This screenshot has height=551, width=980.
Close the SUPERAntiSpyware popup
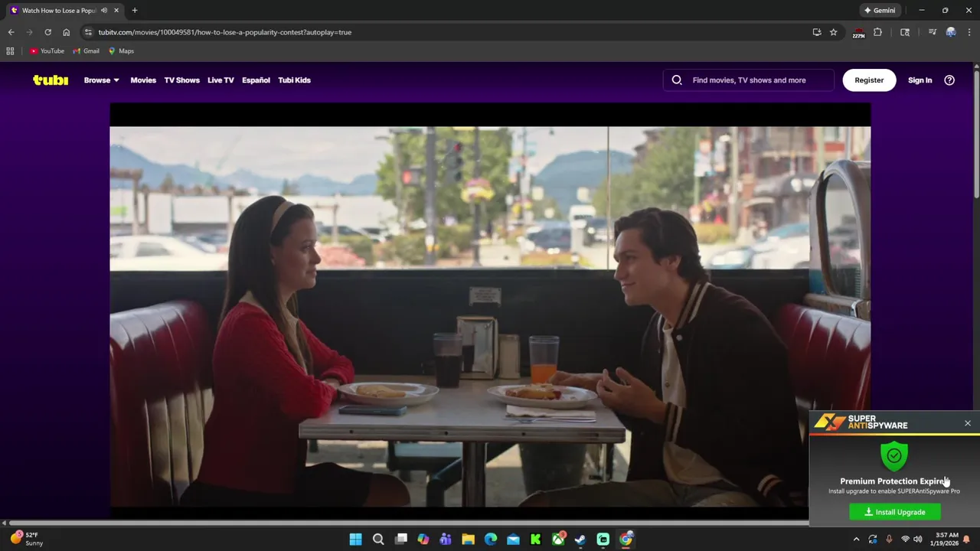point(968,423)
